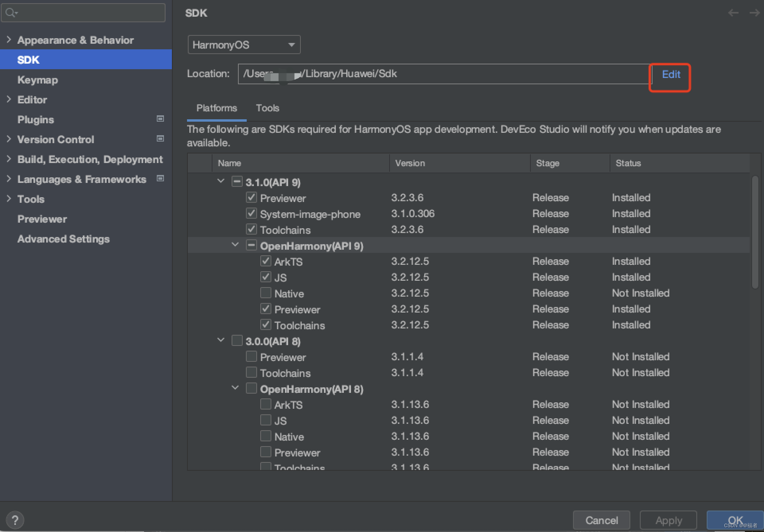This screenshot has height=532, width=764.
Task: Click the help question mark icon
Action: pos(15,520)
